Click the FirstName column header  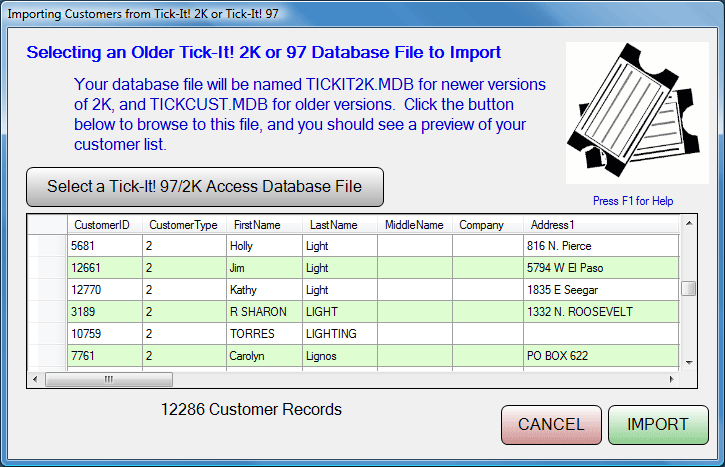(264, 225)
